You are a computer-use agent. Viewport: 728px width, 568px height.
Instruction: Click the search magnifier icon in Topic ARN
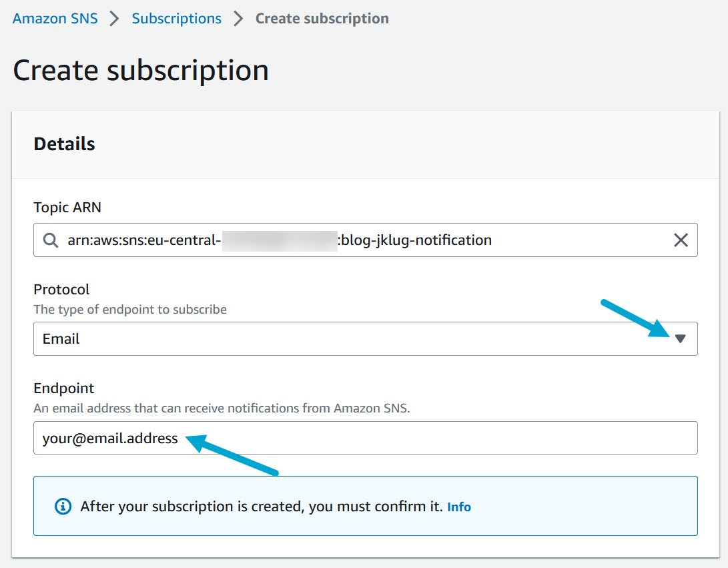(51, 240)
